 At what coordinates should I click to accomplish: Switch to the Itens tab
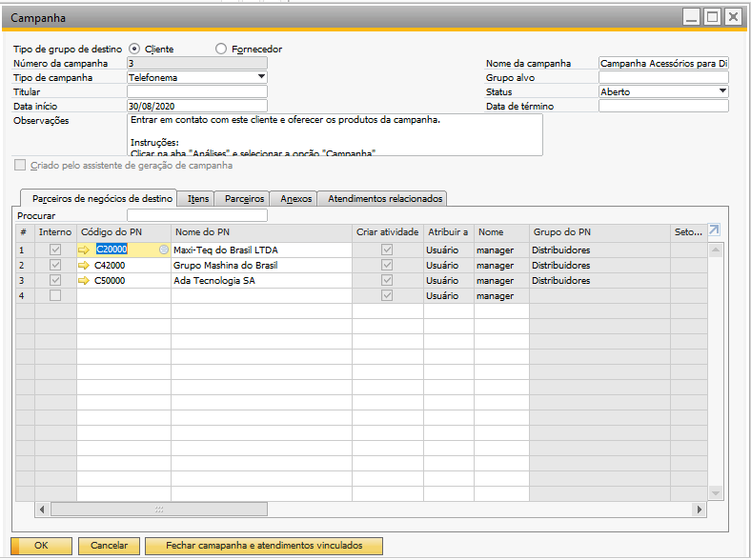click(x=196, y=199)
